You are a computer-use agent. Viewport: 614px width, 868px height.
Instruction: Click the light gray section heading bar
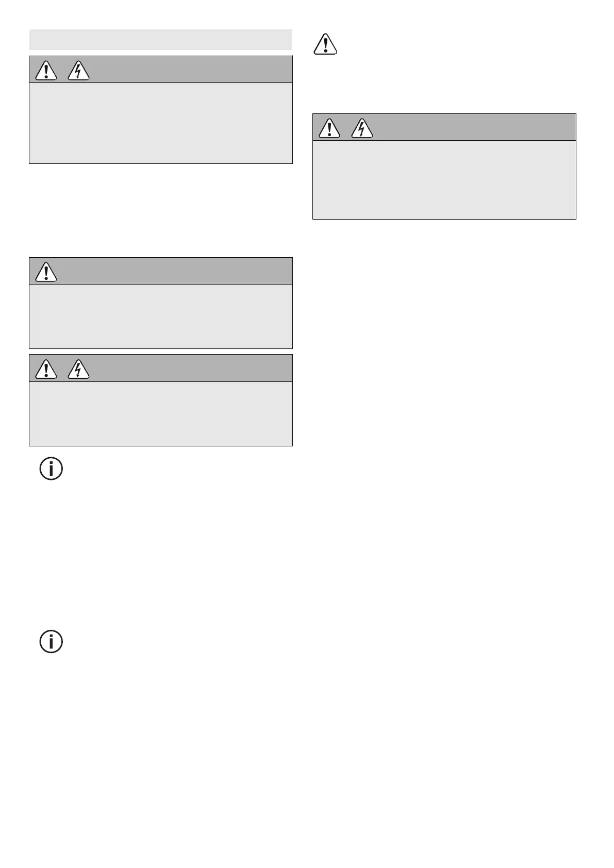[161, 40]
